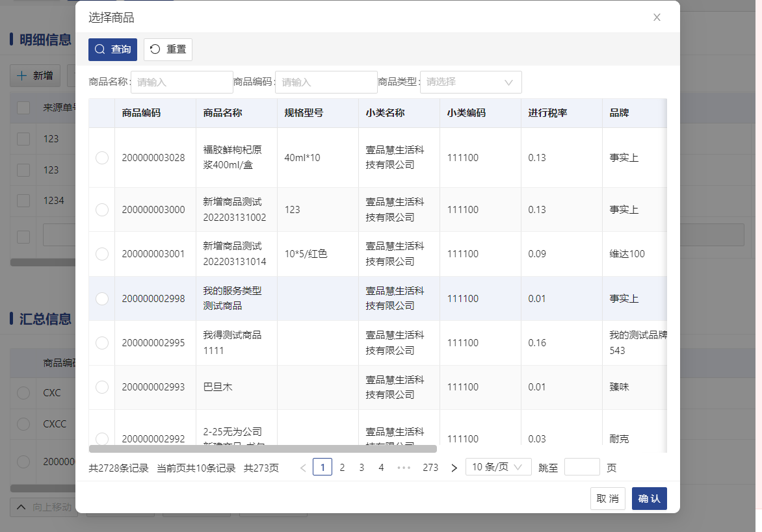Focus the 跳至 page jump input
This screenshot has height=532, width=762.
582,467
